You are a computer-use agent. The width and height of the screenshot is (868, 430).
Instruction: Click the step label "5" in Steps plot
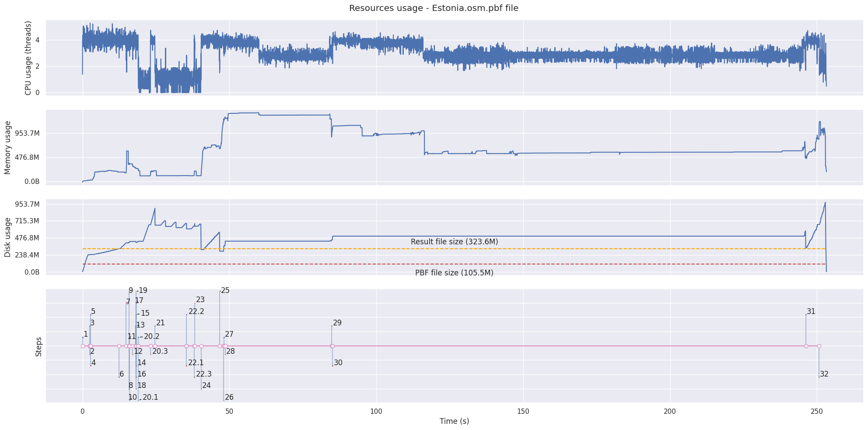tap(93, 312)
